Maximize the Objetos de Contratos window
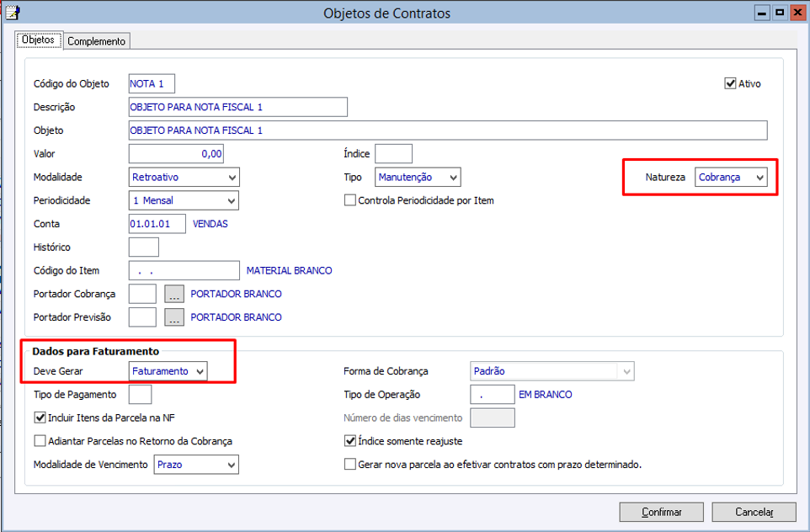This screenshot has height=532, width=810. pyautogui.click(x=780, y=13)
